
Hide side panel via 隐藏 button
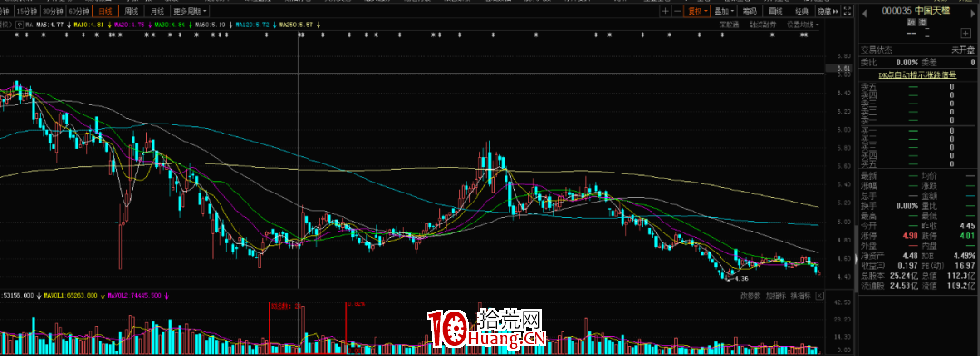(x=827, y=11)
